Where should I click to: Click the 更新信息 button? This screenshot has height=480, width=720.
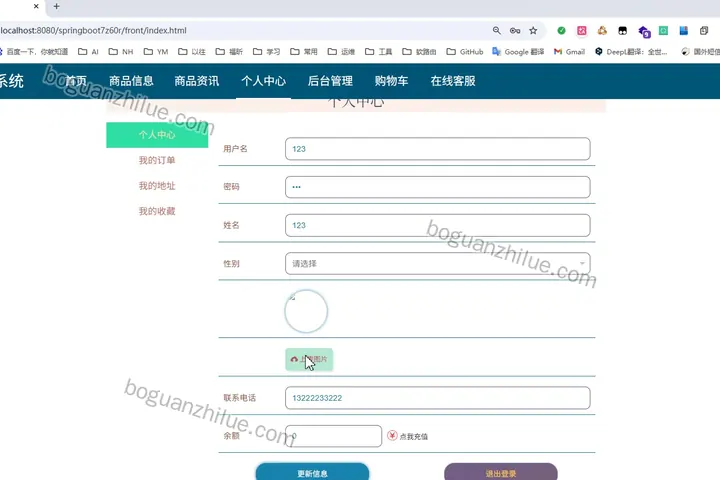312,472
